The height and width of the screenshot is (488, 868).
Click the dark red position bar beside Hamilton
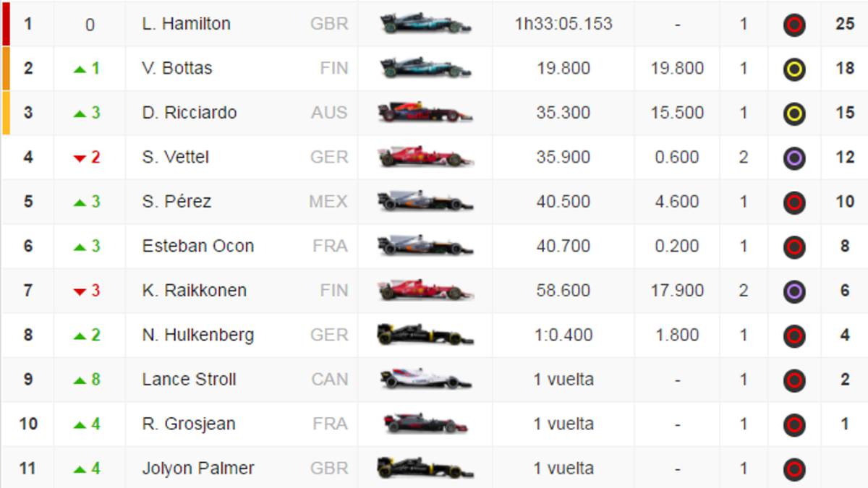click(x=5, y=24)
